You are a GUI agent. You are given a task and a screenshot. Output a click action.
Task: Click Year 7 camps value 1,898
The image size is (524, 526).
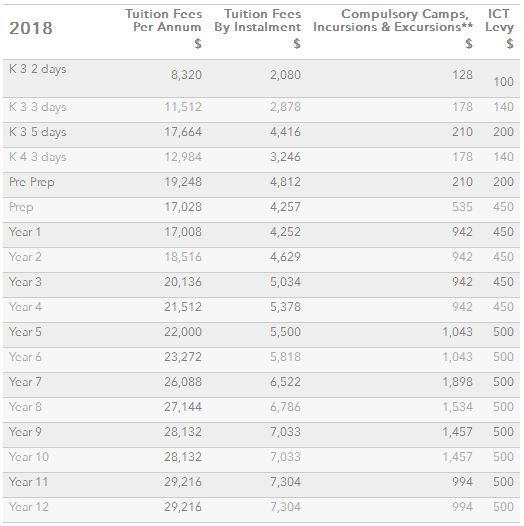457,382
